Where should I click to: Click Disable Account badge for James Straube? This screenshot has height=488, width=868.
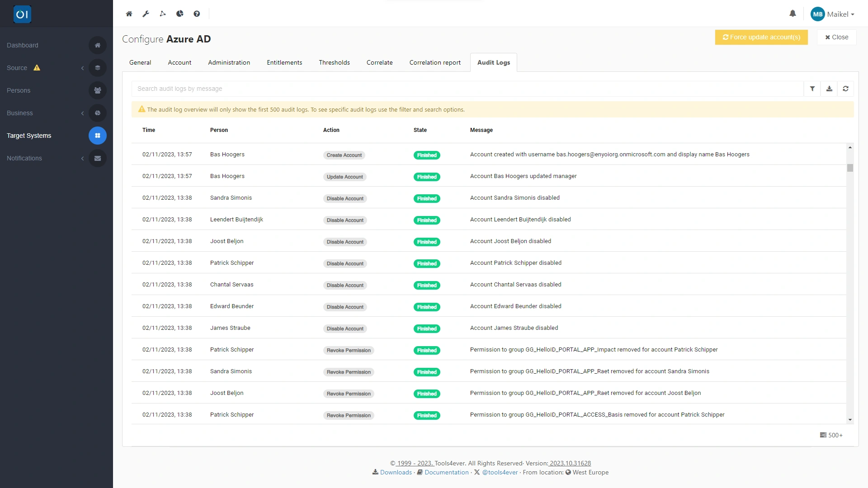click(345, 328)
